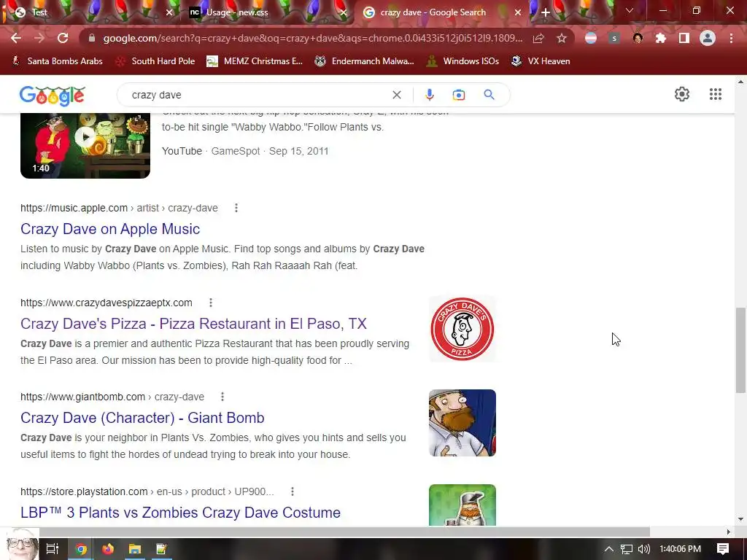Screen dimensions: 747x560
Task: Click the notepad icon on the taskbar
Action: pyautogui.click(x=161, y=549)
